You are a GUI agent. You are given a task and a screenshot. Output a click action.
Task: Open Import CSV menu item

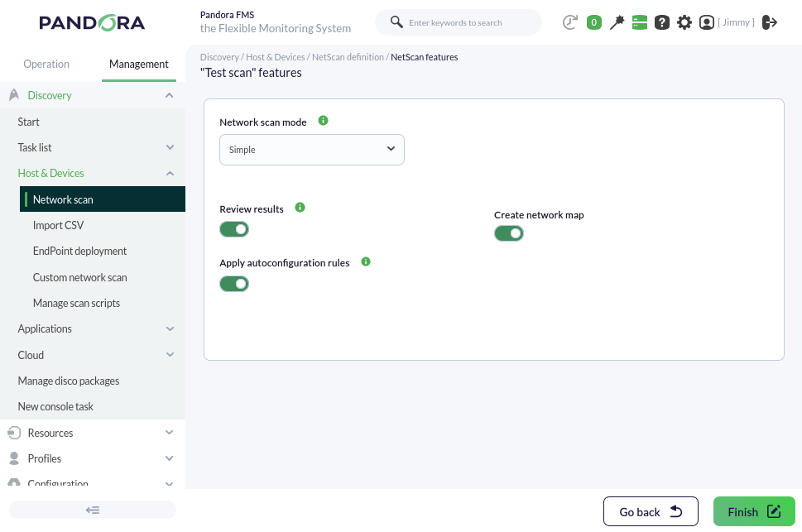tap(58, 225)
